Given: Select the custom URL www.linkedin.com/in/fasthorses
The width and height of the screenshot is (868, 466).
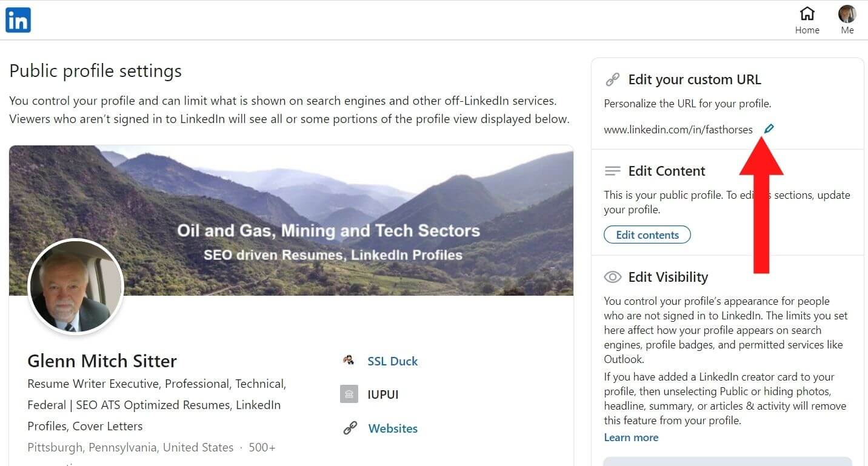Looking at the screenshot, I should click(678, 129).
